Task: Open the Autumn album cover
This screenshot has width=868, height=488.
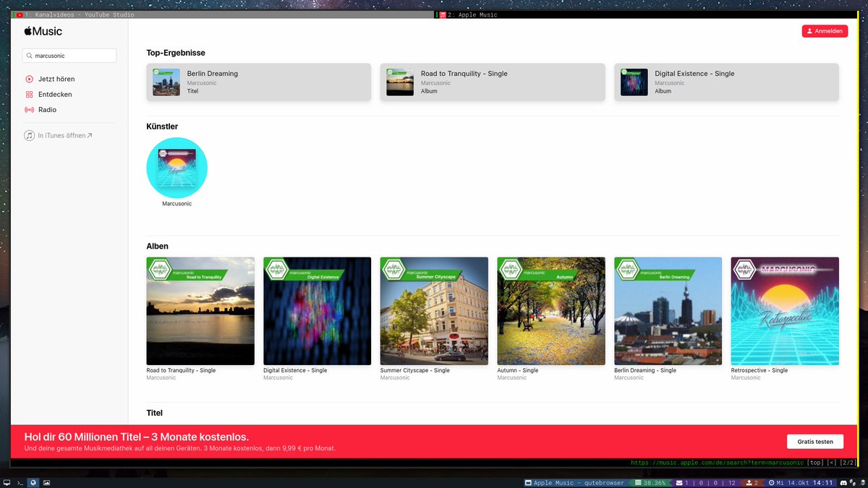Action: coord(551,311)
